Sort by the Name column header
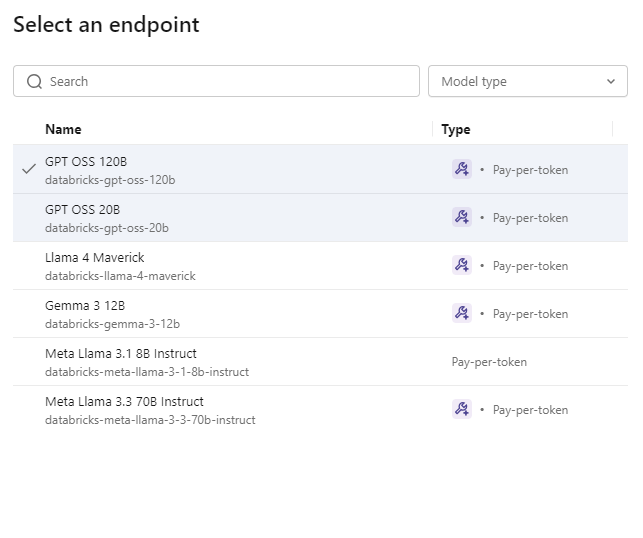Viewport: 643px width, 538px height. [63, 129]
